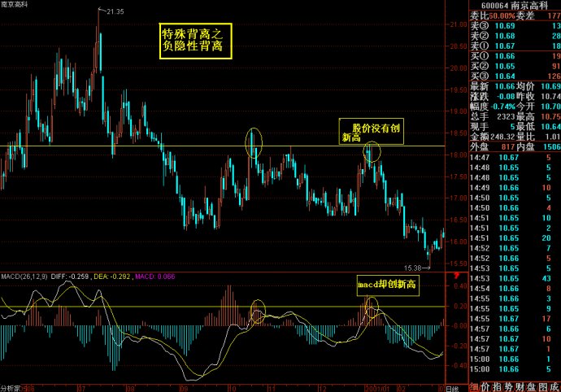Click the 日线 daily period label
The height and width of the screenshot is (392, 561).
click(452, 389)
